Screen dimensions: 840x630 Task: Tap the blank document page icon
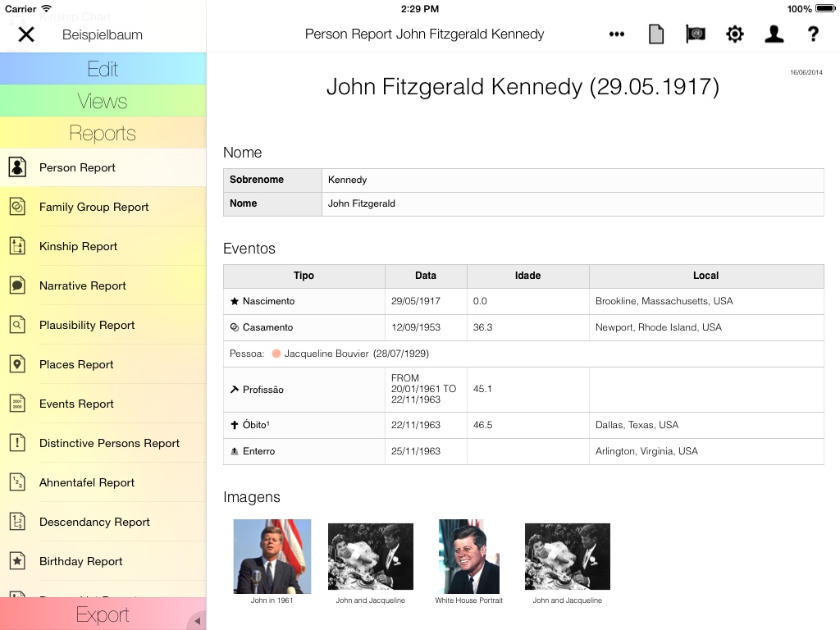(x=655, y=34)
